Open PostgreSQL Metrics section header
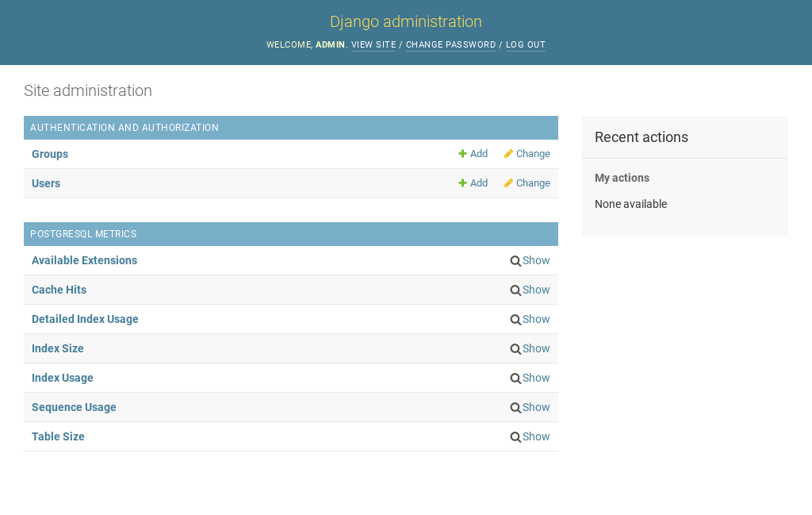Image resolution: width=812 pixels, height=515 pixels. [x=83, y=233]
